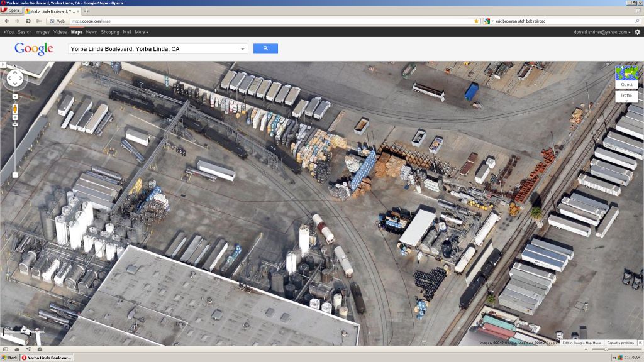Go to Images in Google bar
The image size is (644, 362).
coord(42,32)
